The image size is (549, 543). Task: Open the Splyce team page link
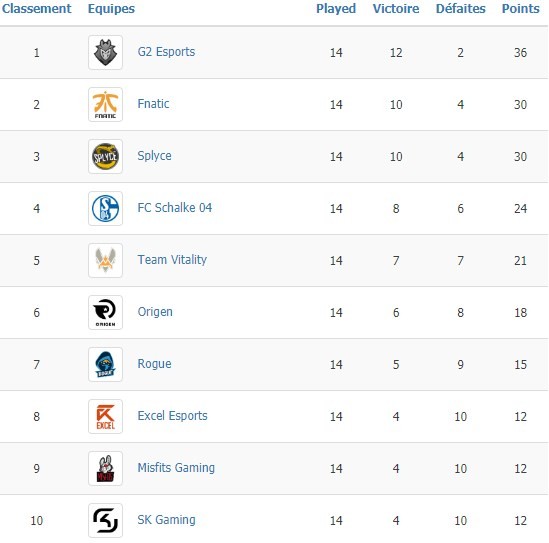click(x=154, y=156)
